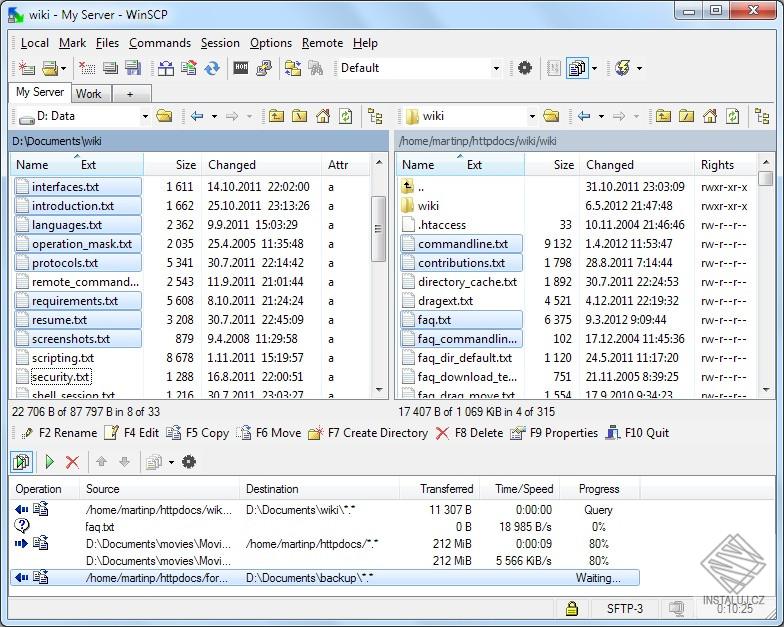
Task: Click scroll-down arrow of local file list
Action: [378, 390]
